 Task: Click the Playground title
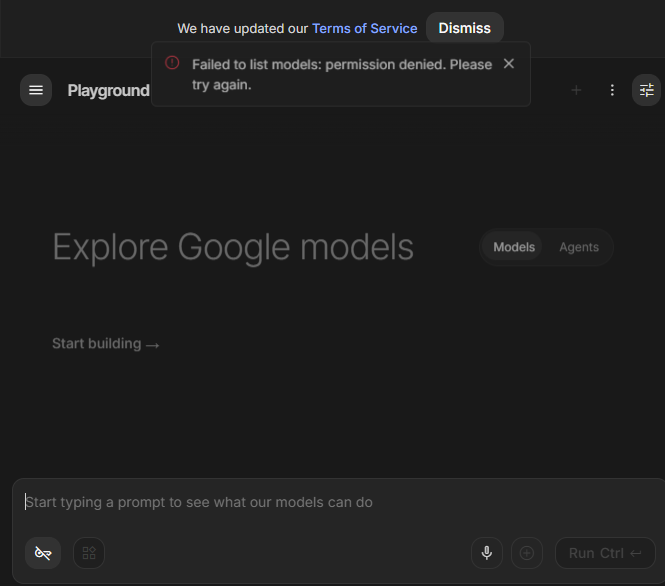click(109, 90)
